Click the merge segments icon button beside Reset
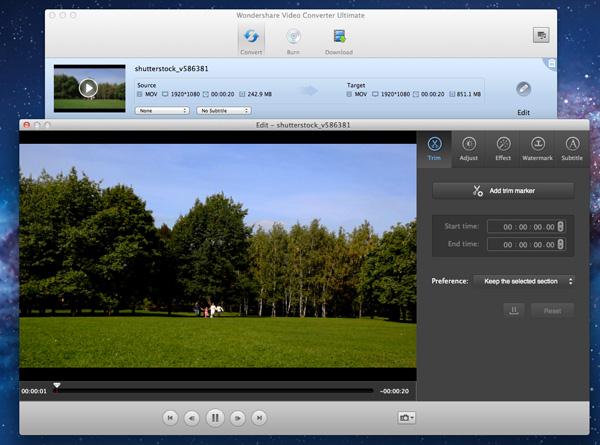The image size is (600, 445). 514,310
